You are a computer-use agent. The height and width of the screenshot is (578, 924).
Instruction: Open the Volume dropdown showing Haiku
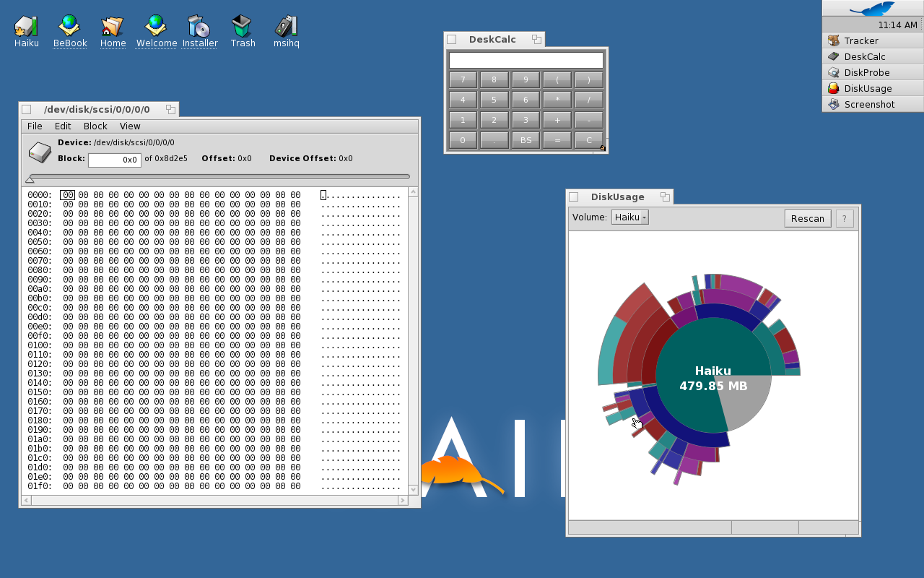[x=630, y=217]
